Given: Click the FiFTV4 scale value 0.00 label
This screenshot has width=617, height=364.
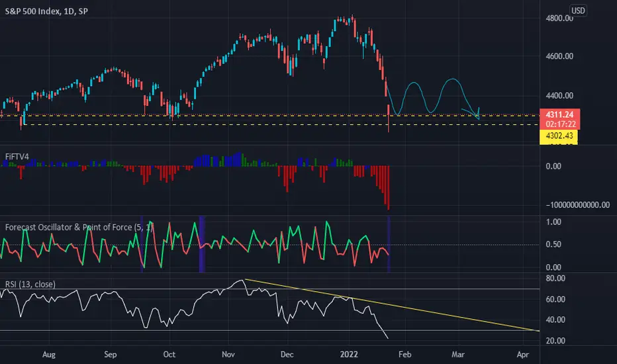Looking at the screenshot, I should (x=553, y=166).
